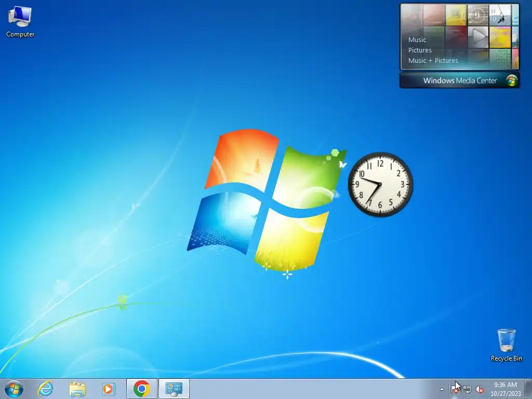The image size is (532, 399).
Task: Launch Windows Media Player from taskbar
Action: (109, 389)
